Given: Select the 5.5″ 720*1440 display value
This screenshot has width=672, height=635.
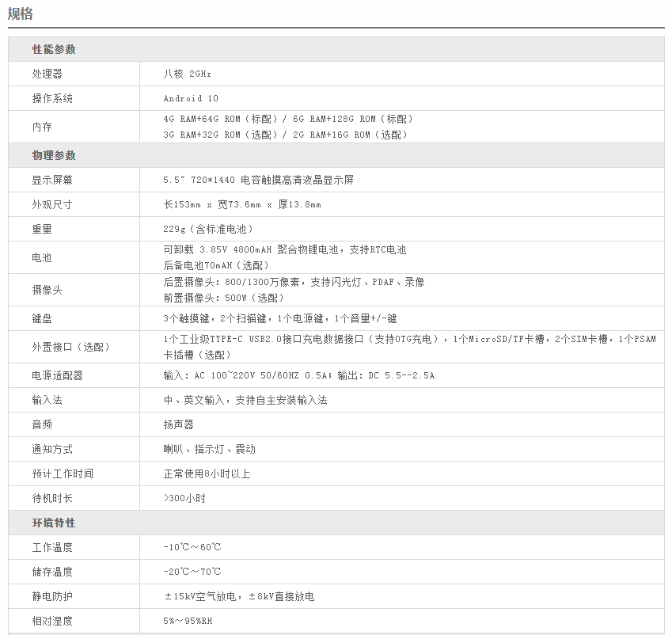Looking at the screenshot, I should tap(258, 180).
